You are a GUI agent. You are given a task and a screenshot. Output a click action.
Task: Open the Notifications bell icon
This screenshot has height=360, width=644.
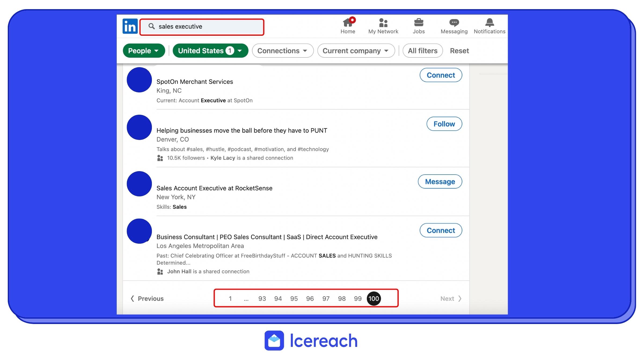pyautogui.click(x=489, y=23)
